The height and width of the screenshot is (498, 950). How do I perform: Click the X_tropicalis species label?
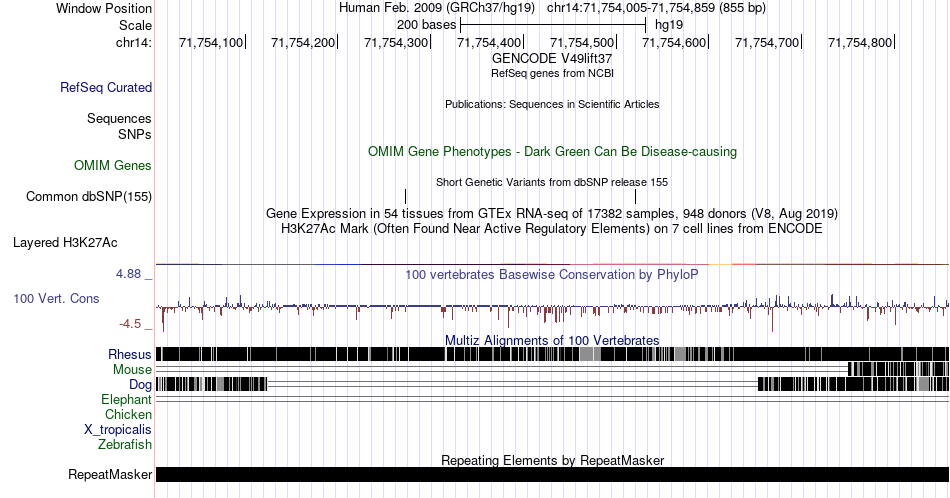click(118, 430)
